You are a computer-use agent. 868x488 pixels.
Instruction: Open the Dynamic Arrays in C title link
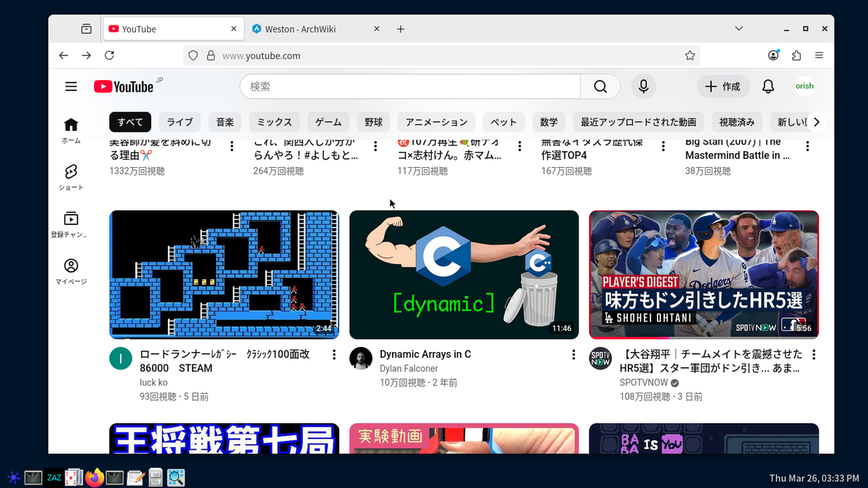coord(425,354)
